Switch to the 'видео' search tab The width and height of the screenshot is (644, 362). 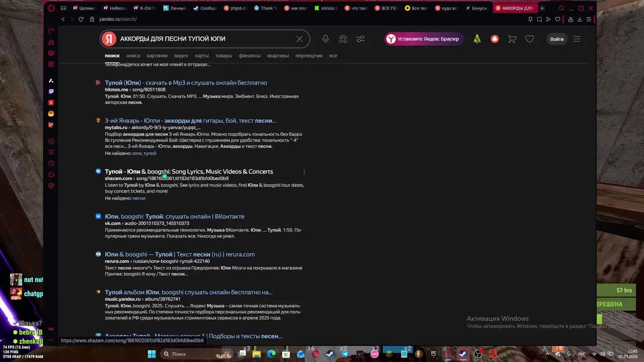pyautogui.click(x=181, y=56)
